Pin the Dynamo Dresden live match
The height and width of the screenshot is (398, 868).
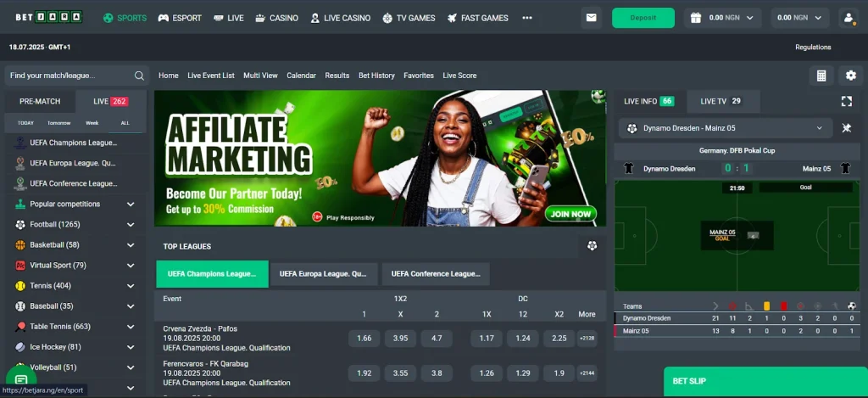(x=847, y=128)
